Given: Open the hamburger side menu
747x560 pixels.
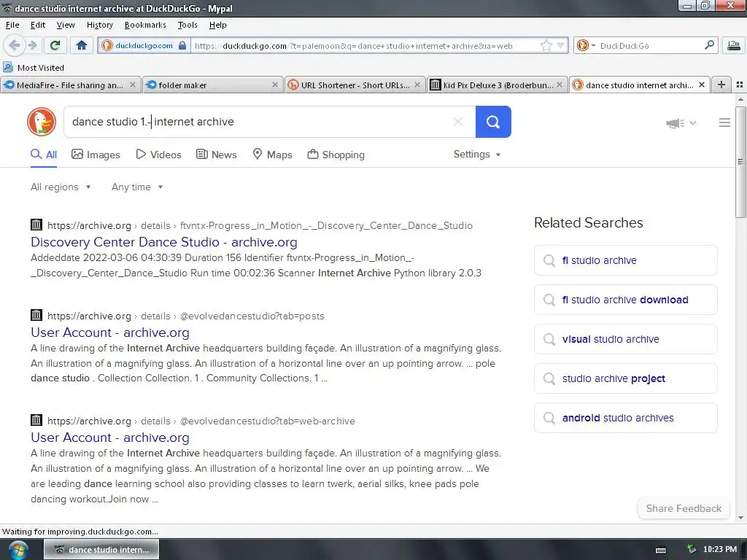Looking at the screenshot, I should click(724, 122).
